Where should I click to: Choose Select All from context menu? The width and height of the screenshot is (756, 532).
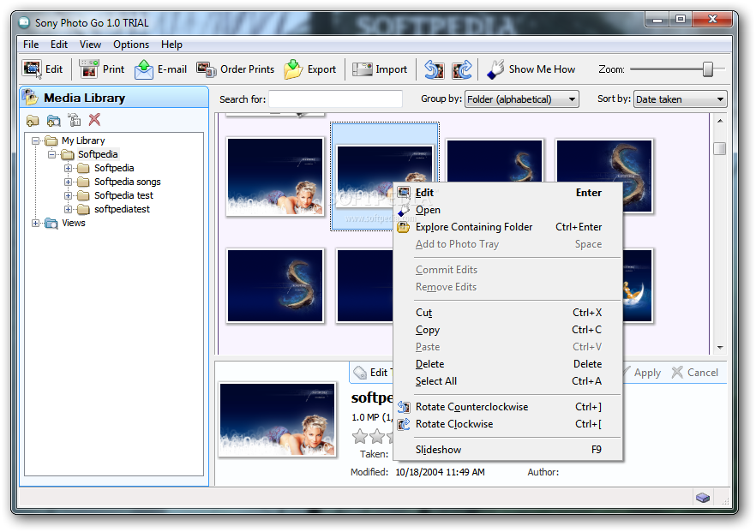tap(508, 381)
